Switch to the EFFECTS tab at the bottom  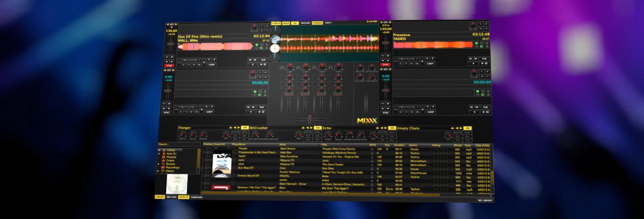pos(184,197)
